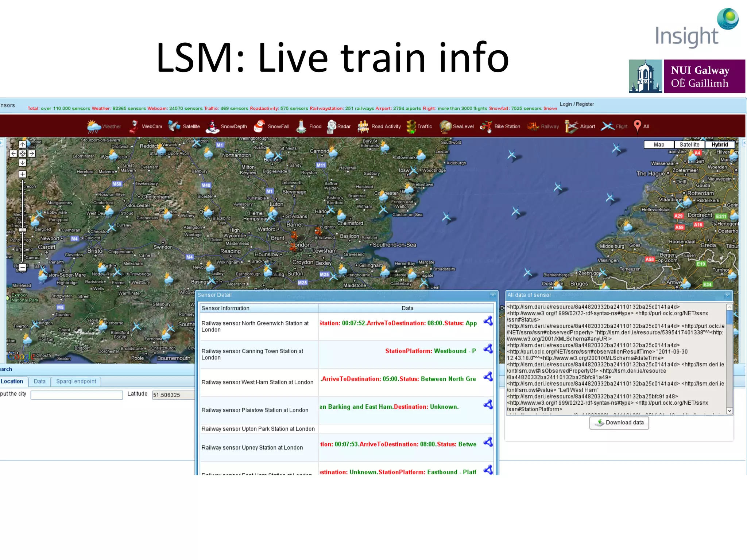The height and width of the screenshot is (560, 747).
Task: Select the Flood sensor filter
Action: [x=309, y=127]
